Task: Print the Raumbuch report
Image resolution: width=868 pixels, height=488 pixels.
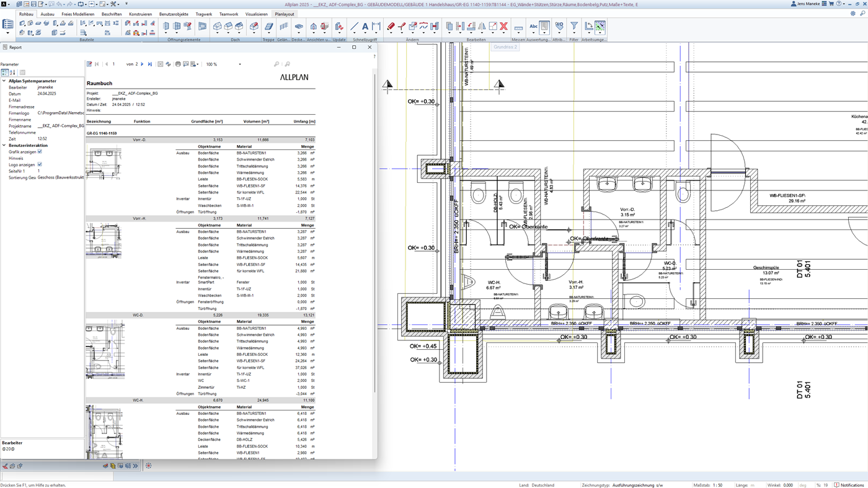Action: click(178, 64)
